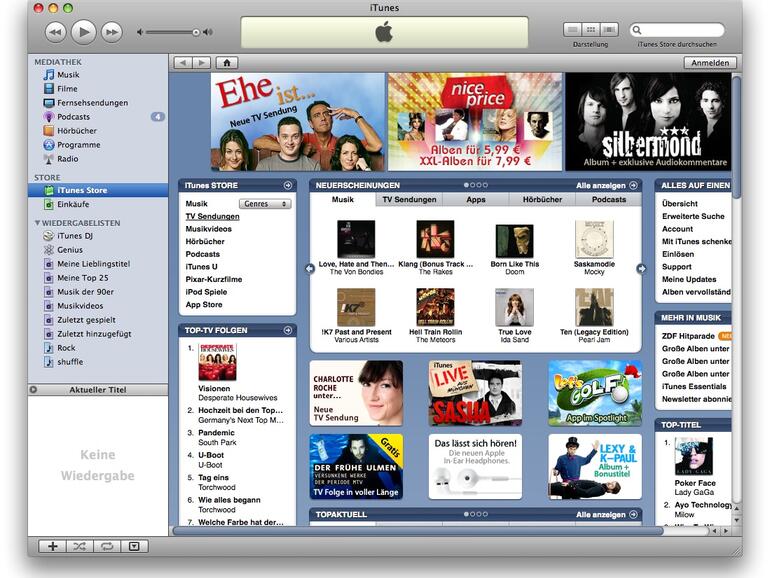Click the Anmelden button

(710, 63)
